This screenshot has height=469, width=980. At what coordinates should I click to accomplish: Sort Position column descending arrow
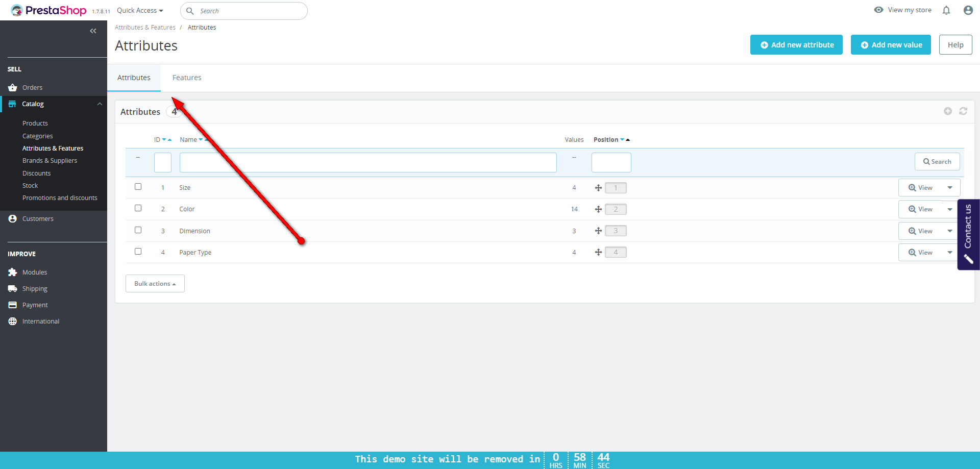coord(622,140)
